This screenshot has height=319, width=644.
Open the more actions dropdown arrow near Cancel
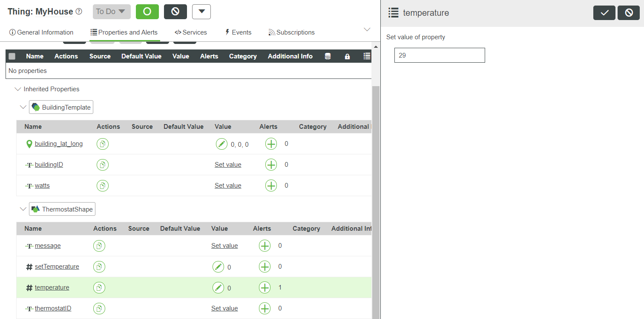point(201,12)
